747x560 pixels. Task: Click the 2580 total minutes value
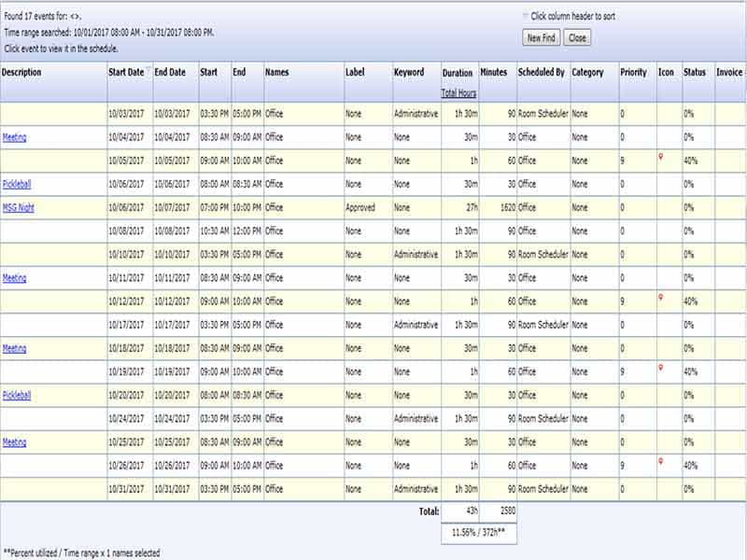click(508, 511)
